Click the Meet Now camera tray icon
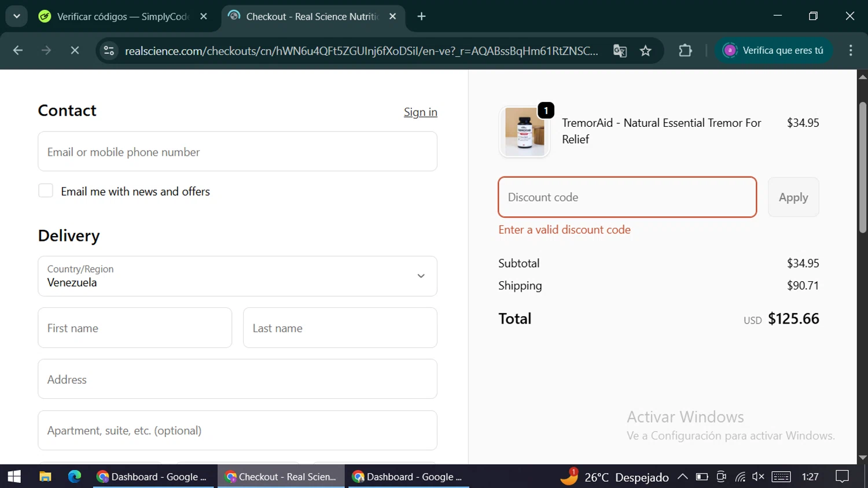Viewport: 868px width, 488px height. pos(721,476)
